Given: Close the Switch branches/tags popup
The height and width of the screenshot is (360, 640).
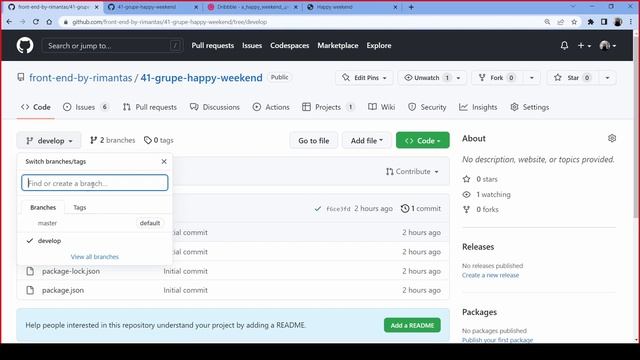Looking at the screenshot, I should coord(164,162).
